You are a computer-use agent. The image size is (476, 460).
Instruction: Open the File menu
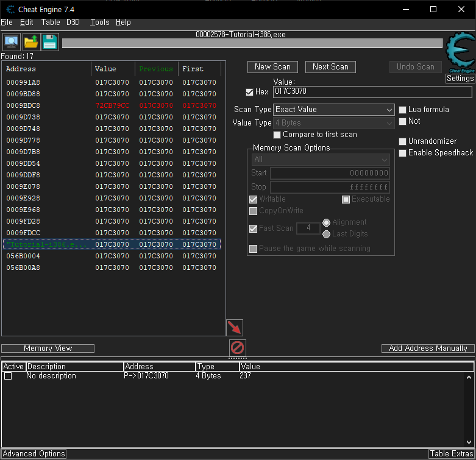coord(7,23)
